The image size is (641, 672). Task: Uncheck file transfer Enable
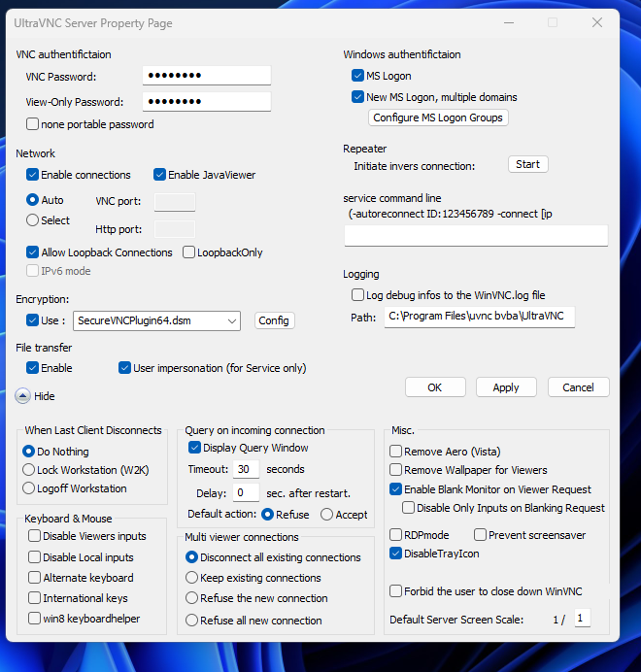point(33,368)
